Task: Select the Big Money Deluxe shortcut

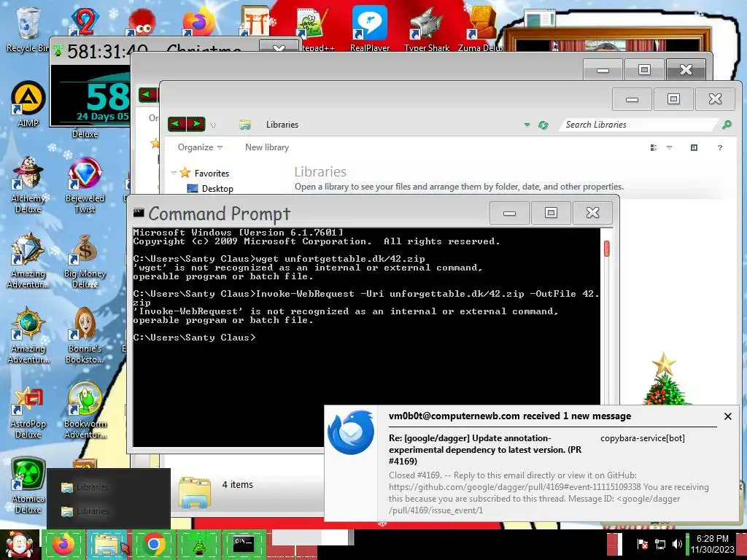Action: point(85,261)
